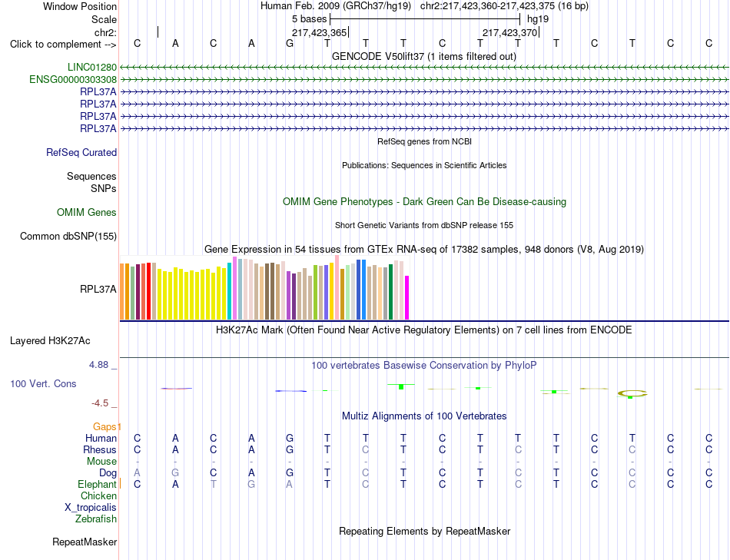Image resolution: width=730 pixels, height=560 pixels.
Task: Click the GENCODE V50lift37 track title
Action: [x=424, y=57]
